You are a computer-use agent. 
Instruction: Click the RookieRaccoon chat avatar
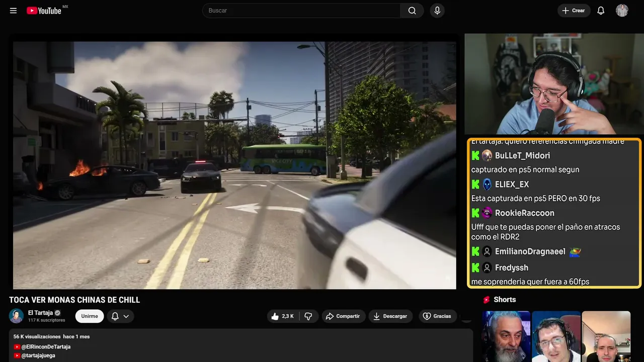click(487, 213)
